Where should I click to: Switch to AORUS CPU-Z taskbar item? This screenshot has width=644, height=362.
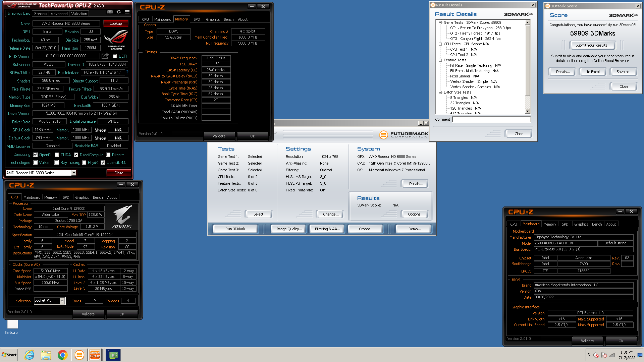coord(95,355)
